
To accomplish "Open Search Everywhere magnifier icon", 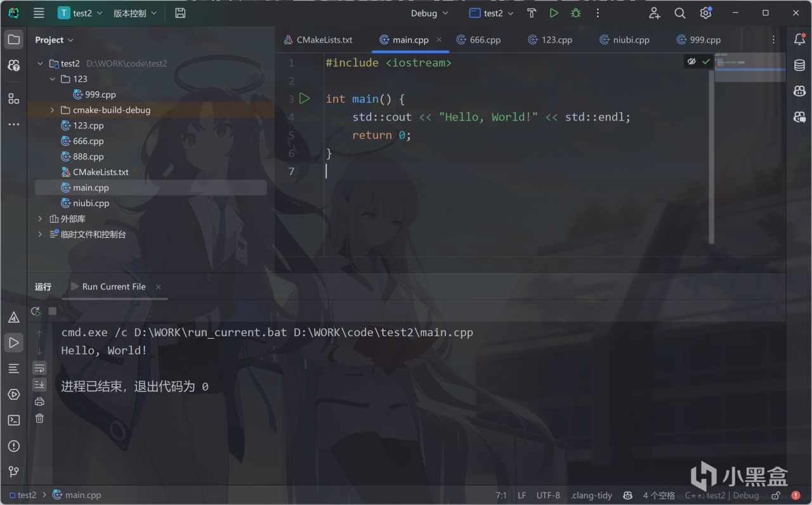I will pos(680,13).
